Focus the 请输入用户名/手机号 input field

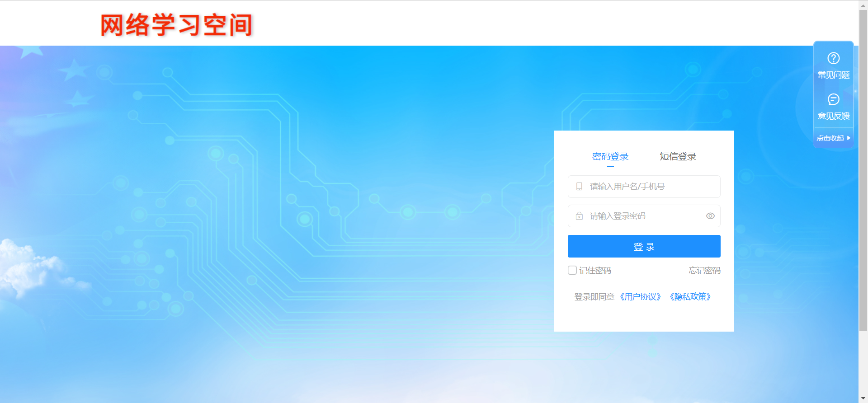pos(651,187)
